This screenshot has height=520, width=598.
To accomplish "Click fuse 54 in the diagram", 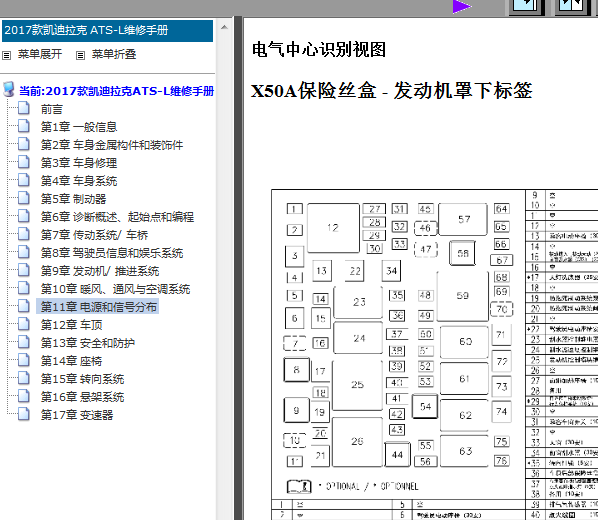I will (425, 407).
